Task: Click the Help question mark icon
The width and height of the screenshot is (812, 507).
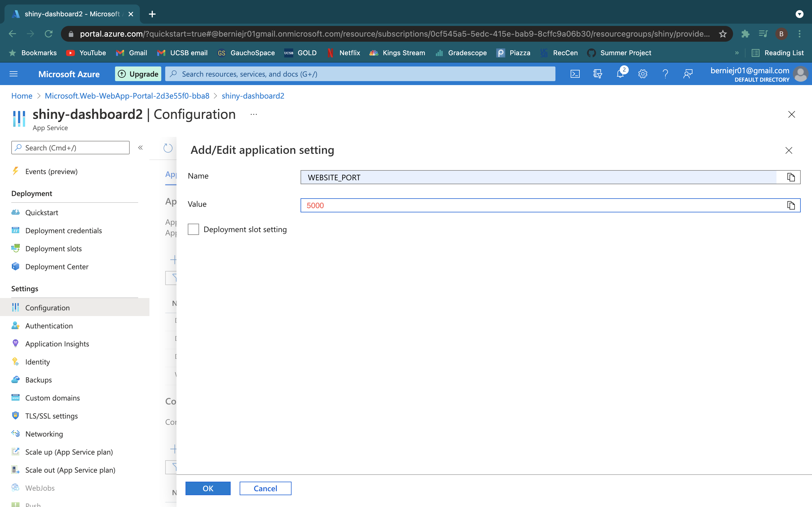Action: [x=665, y=74]
